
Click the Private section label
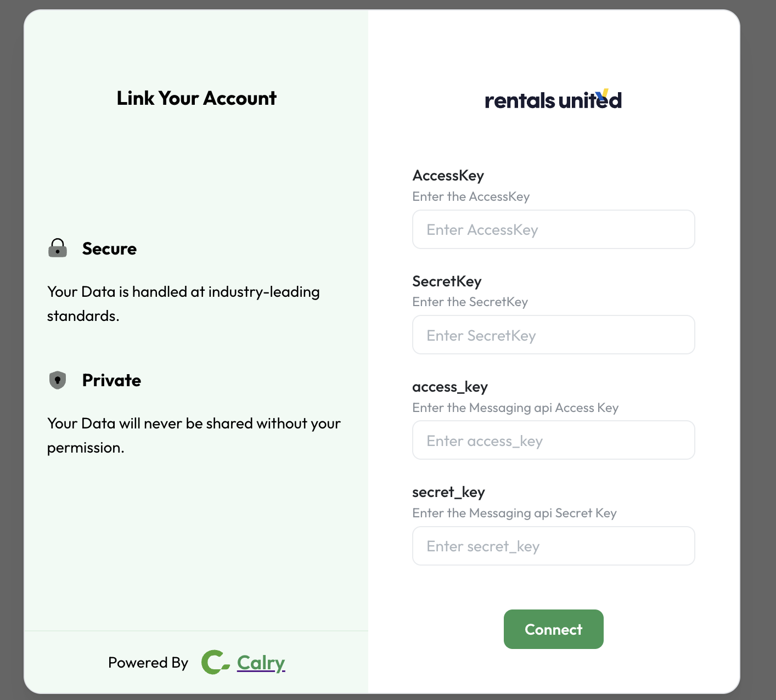point(111,380)
